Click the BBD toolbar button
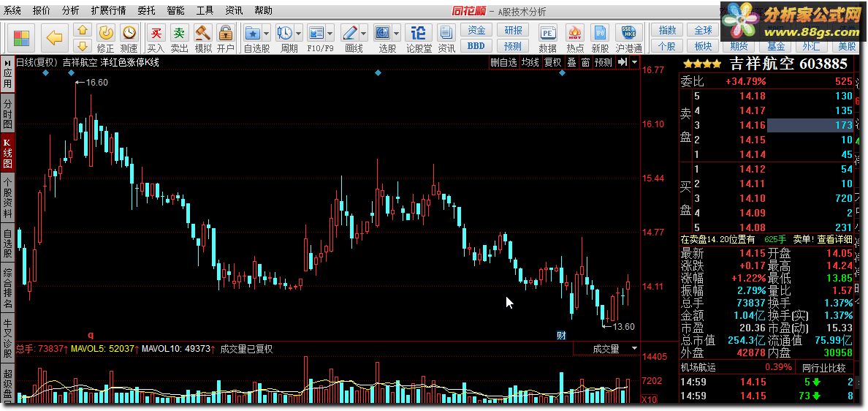The height and width of the screenshot is (411, 868). coord(476,46)
